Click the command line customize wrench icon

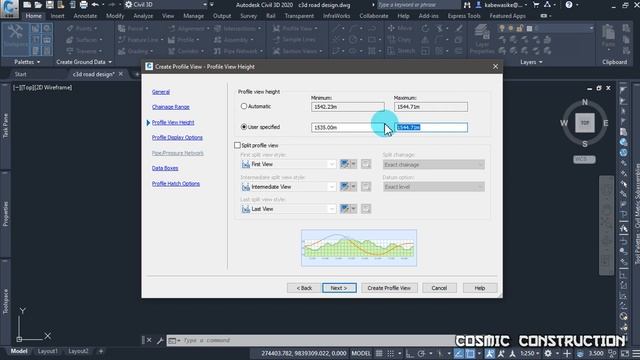coord(160,340)
